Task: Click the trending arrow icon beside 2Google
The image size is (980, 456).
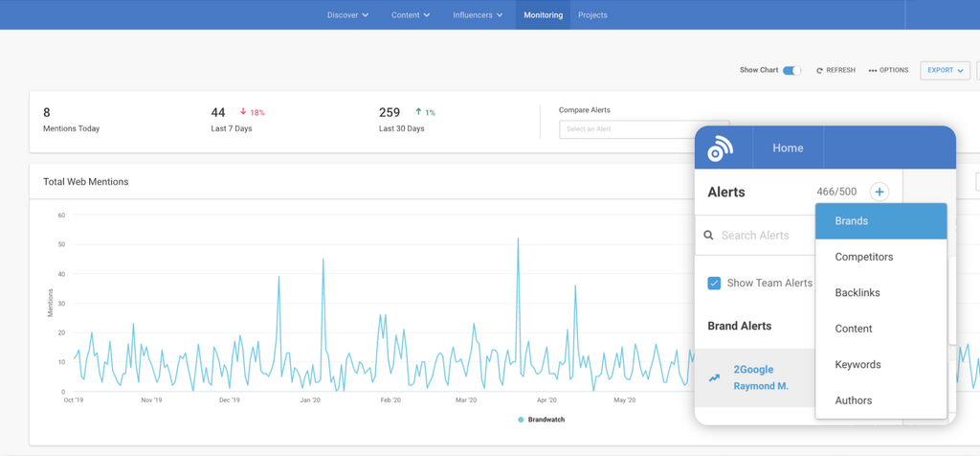Action: click(x=714, y=378)
